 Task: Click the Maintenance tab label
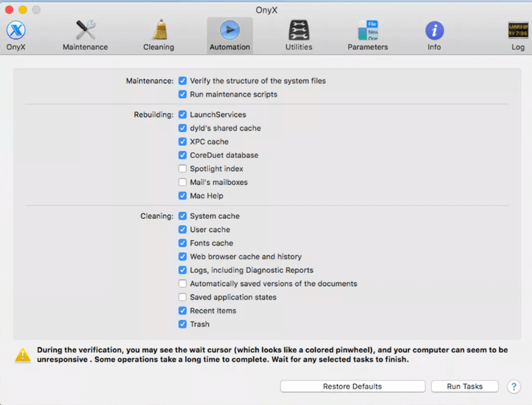click(85, 47)
